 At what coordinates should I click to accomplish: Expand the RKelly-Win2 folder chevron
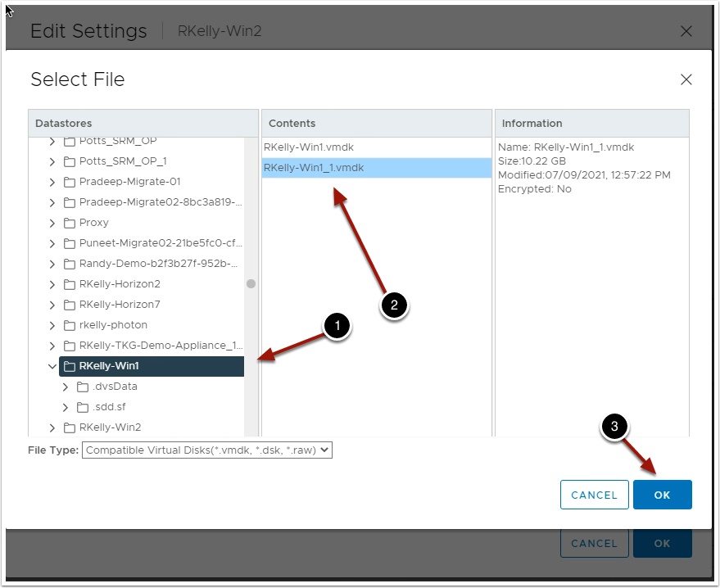coord(52,427)
